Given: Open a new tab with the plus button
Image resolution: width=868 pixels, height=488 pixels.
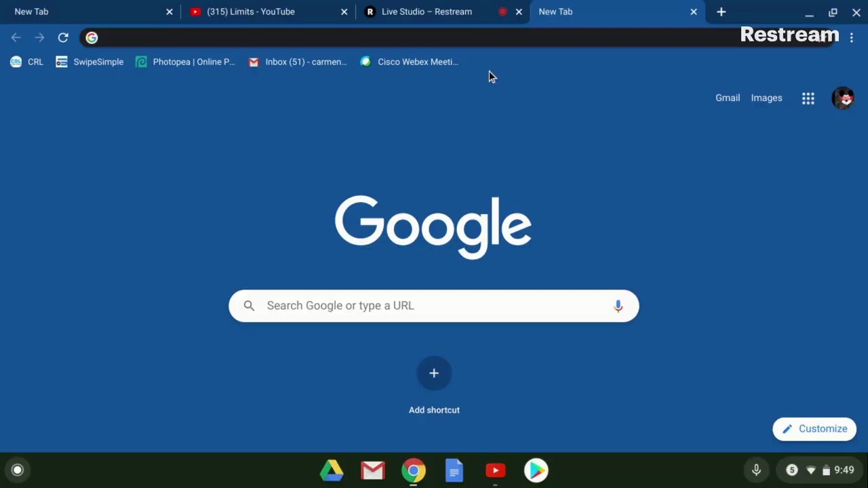Looking at the screenshot, I should (721, 12).
